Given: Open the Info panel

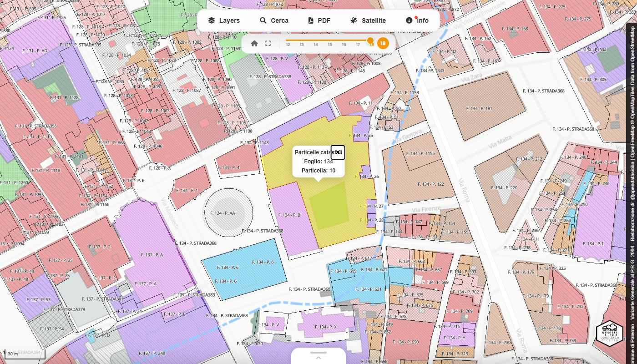Looking at the screenshot, I should tap(417, 20).
